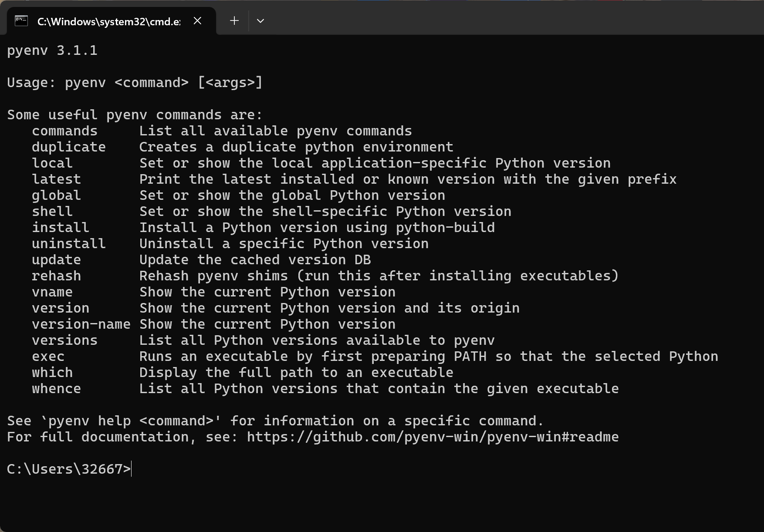Viewport: 764px width, 532px height.
Task: Click 'Set or show the shell-specific Python version' text
Action: [325, 212]
